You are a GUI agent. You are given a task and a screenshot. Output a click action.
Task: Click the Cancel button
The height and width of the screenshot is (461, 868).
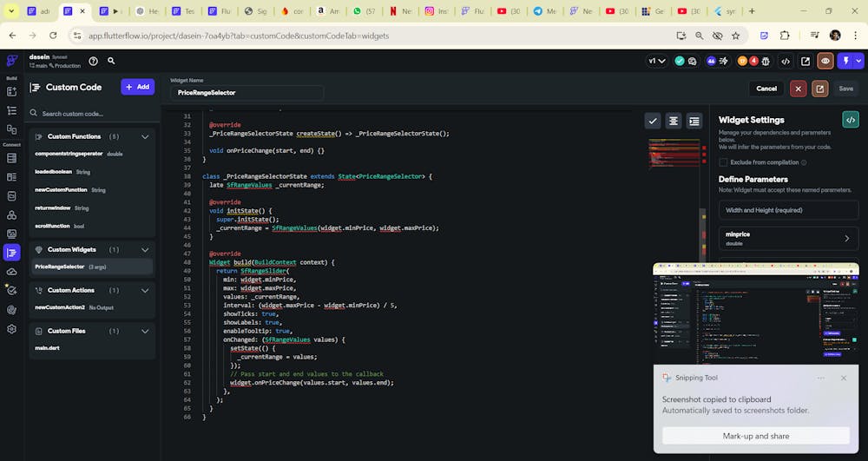pos(766,89)
